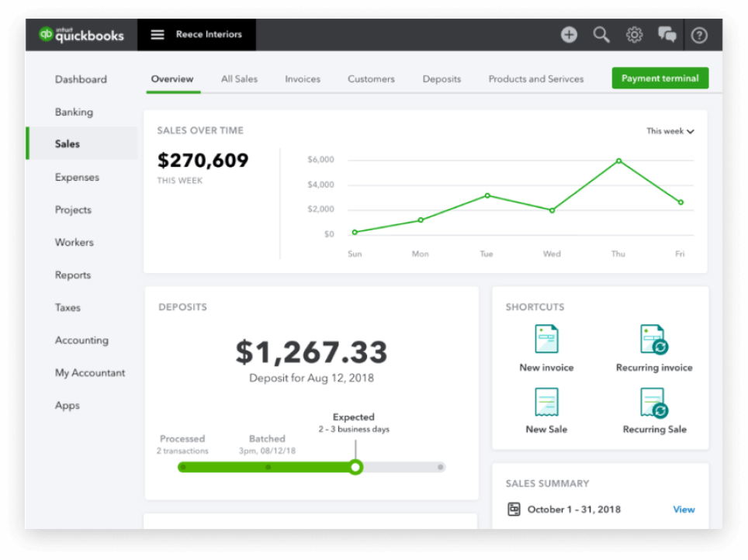Start a New Sale shortcut
This screenshot has width=748, height=560.
pyautogui.click(x=546, y=410)
